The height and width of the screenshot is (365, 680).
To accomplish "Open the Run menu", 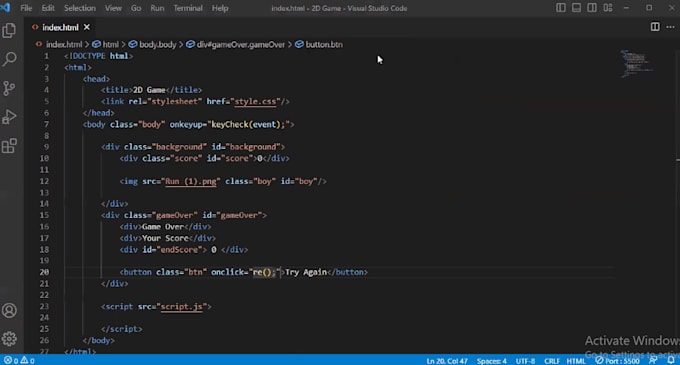I will pyautogui.click(x=157, y=8).
